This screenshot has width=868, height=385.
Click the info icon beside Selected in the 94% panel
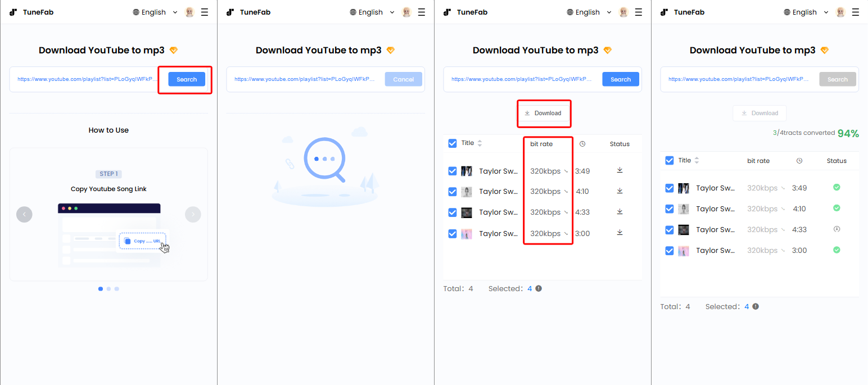tap(756, 306)
